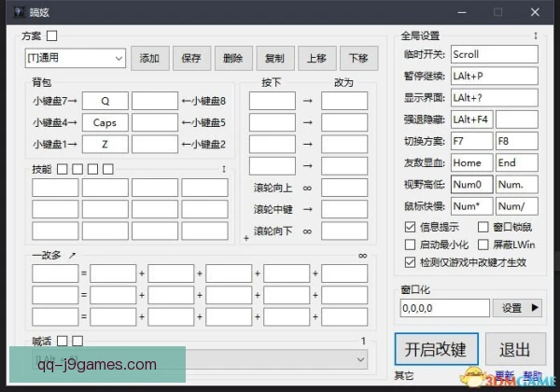Expand the 喊话 dropdown arrow
This screenshot has height=392, width=560.
360,359
